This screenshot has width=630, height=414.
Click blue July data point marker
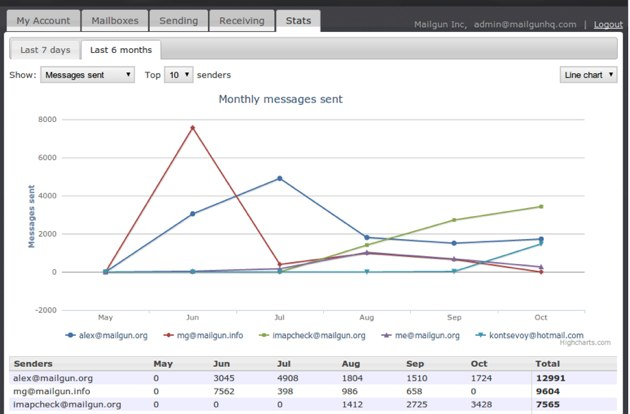(280, 178)
